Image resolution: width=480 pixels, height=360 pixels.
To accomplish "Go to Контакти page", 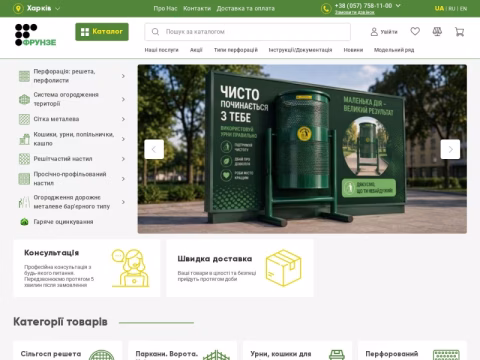I will 197,8.
